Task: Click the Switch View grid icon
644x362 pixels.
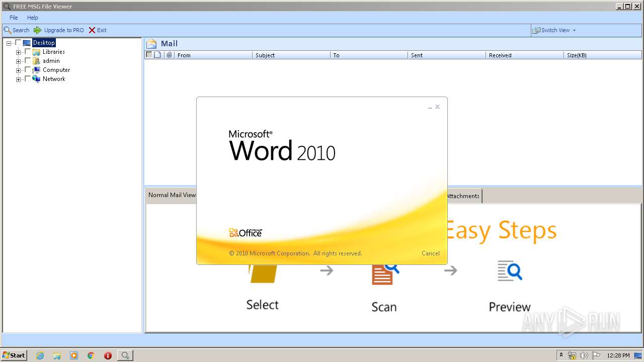Action: coord(536,30)
